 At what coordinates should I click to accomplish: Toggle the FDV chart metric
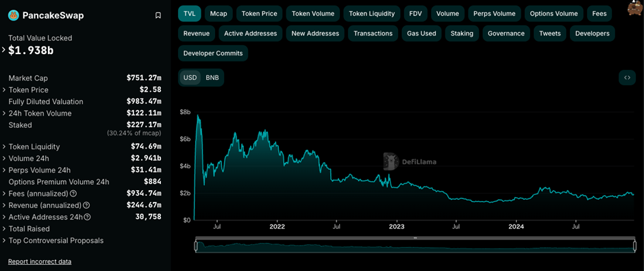[x=415, y=14]
